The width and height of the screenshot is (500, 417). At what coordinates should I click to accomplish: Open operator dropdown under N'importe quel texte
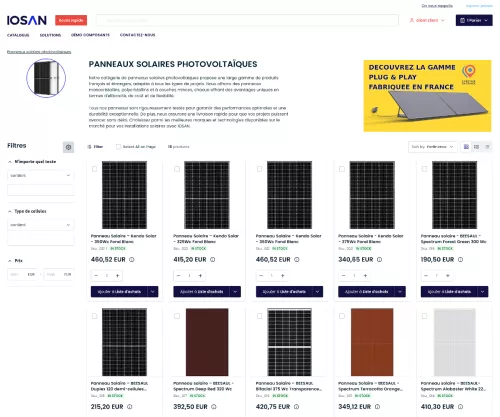click(40, 175)
